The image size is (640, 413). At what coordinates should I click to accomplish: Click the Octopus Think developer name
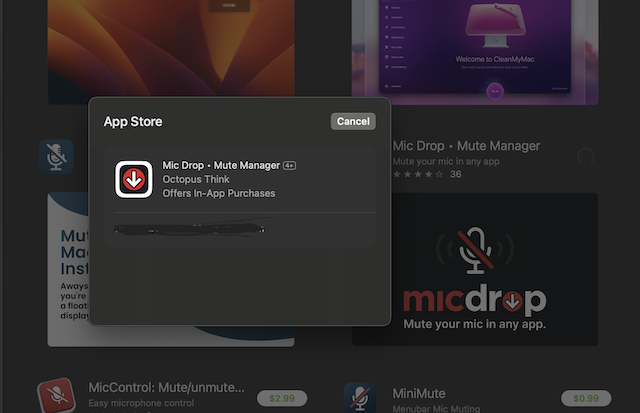(196, 179)
